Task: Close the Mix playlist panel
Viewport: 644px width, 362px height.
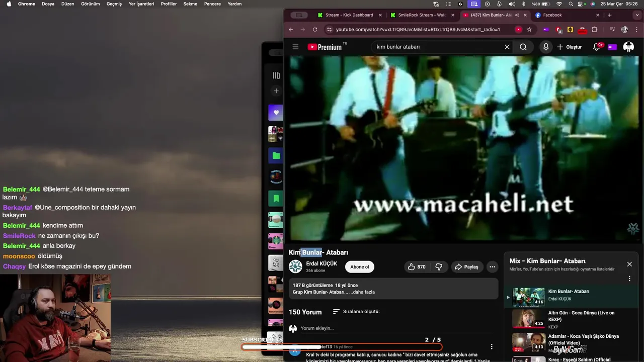Action: pos(629,264)
